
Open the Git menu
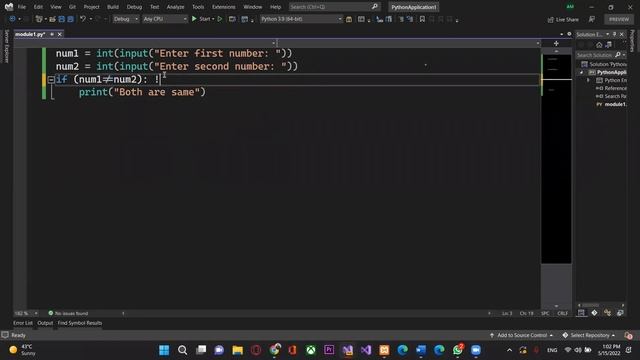pyautogui.click(x=72, y=7)
